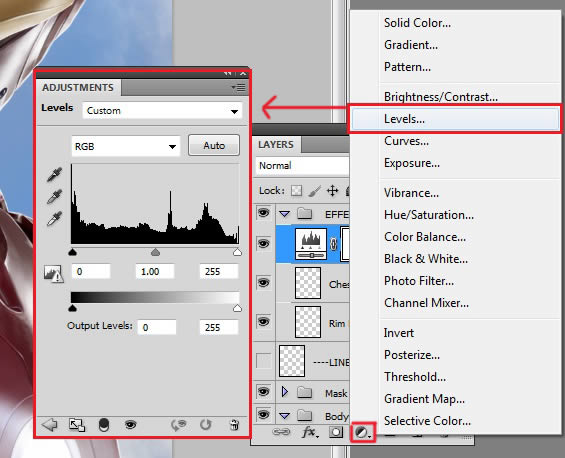Click the Auto levels button
This screenshot has width=565, height=458.
pos(214,145)
